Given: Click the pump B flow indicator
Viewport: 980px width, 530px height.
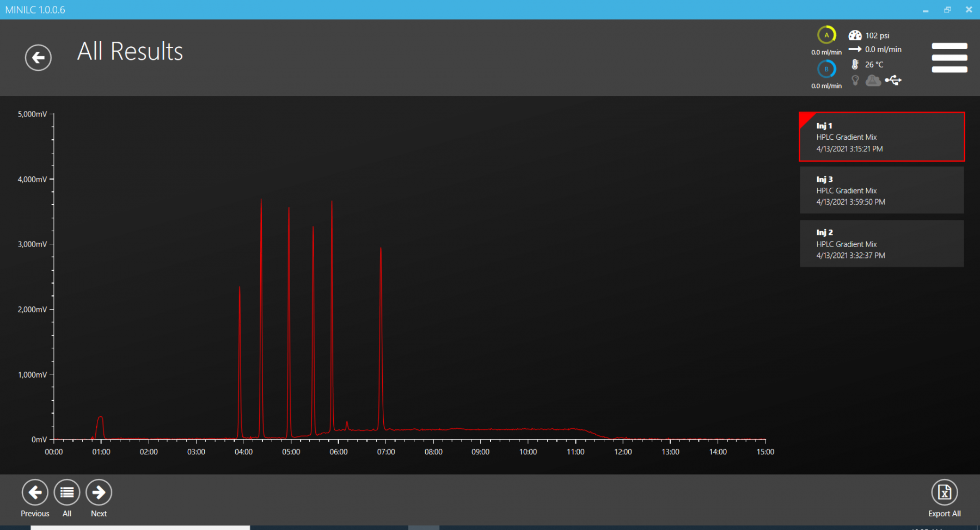Looking at the screenshot, I should pyautogui.click(x=826, y=69).
